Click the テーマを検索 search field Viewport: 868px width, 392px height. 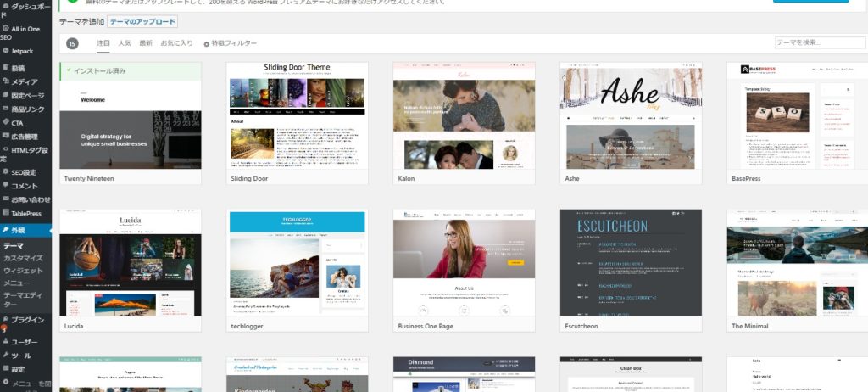(821, 42)
